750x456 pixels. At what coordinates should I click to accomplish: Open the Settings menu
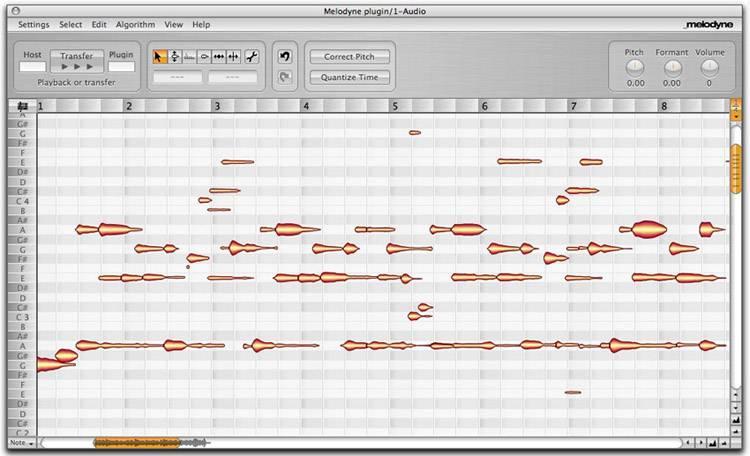tap(33, 24)
